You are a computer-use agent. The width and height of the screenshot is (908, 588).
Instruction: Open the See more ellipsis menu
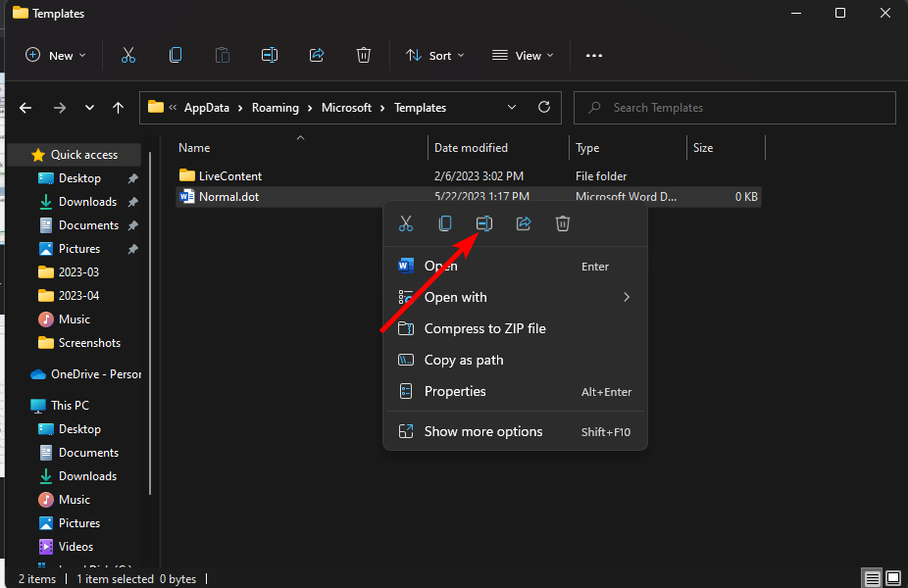[x=594, y=56]
